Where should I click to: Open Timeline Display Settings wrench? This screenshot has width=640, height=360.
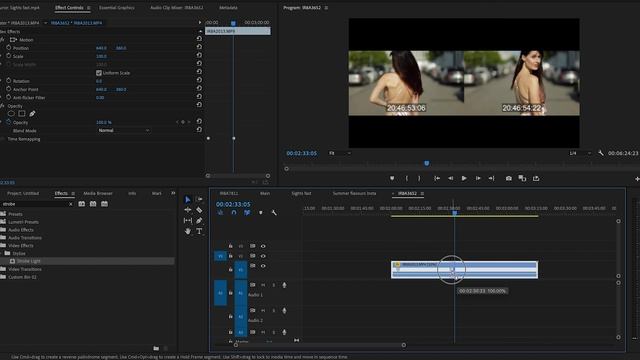(x=274, y=213)
